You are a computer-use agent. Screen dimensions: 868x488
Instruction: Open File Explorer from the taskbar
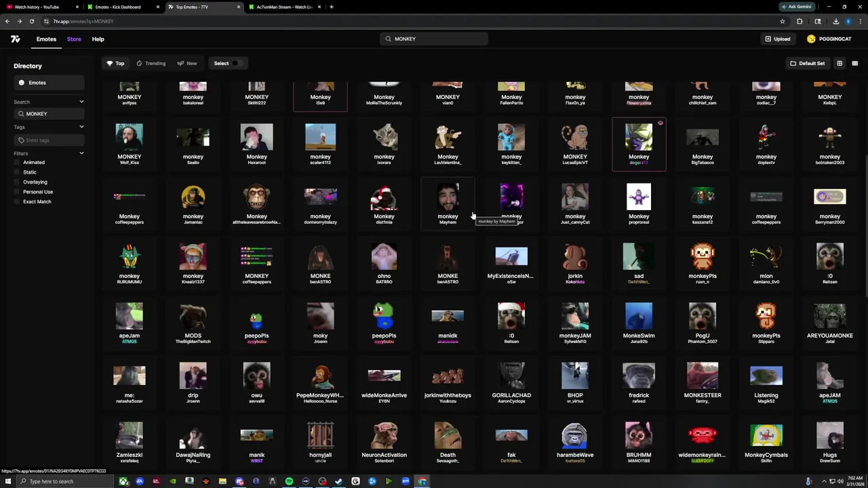222,482
